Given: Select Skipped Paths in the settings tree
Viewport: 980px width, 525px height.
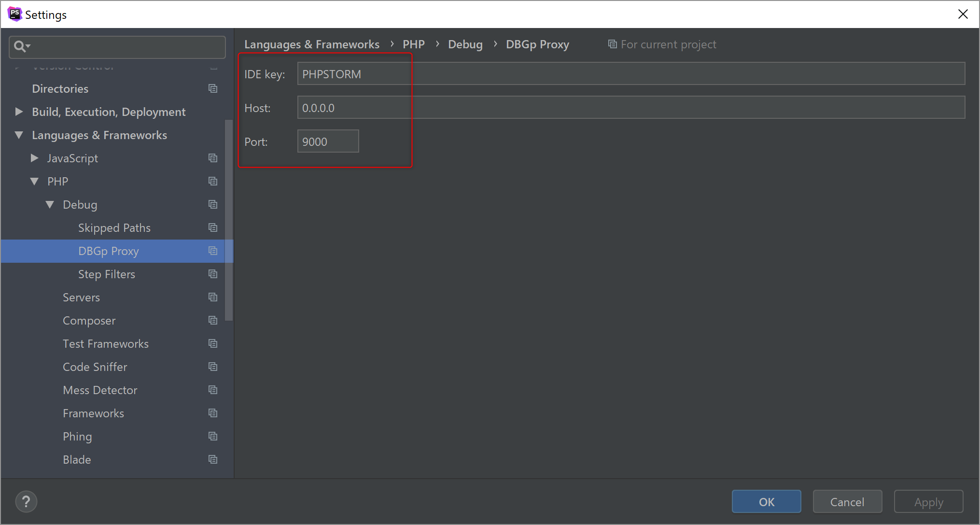Looking at the screenshot, I should click(114, 227).
